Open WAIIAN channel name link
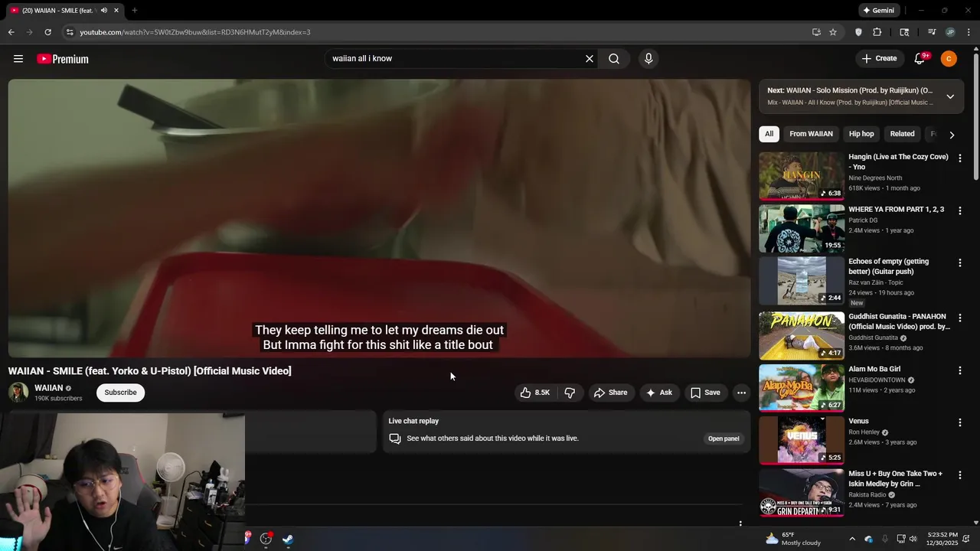This screenshot has width=980, height=551. point(48,388)
